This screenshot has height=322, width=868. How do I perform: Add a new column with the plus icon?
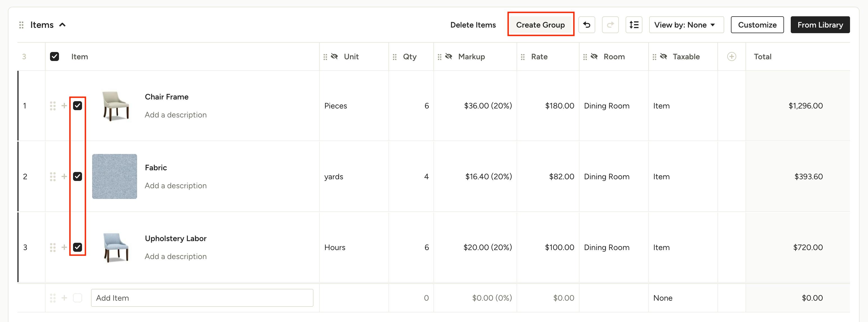(x=731, y=57)
